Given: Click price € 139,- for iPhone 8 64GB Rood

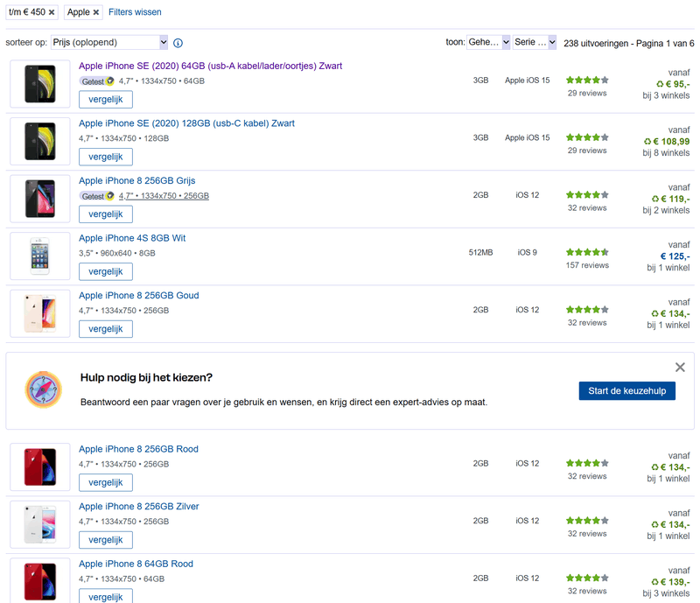Looking at the screenshot, I should 675,582.
